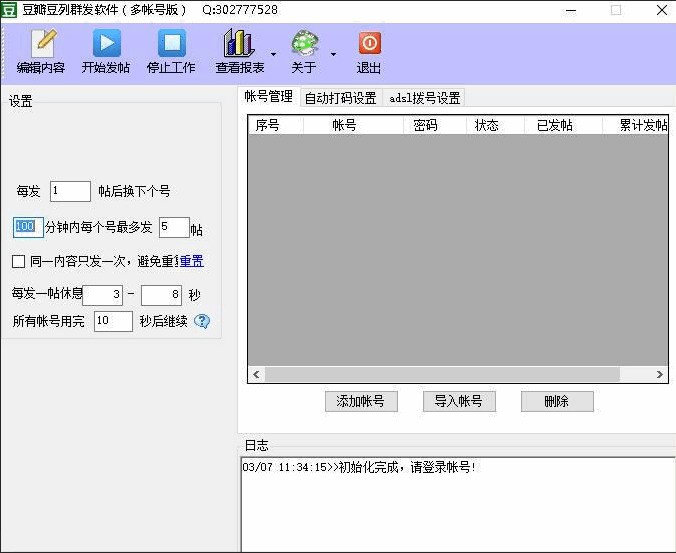Image resolution: width=676 pixels, height=553 pixels.
Task: Expand the dropdown arrow beside 查看报表
Action: click(273, 54)
